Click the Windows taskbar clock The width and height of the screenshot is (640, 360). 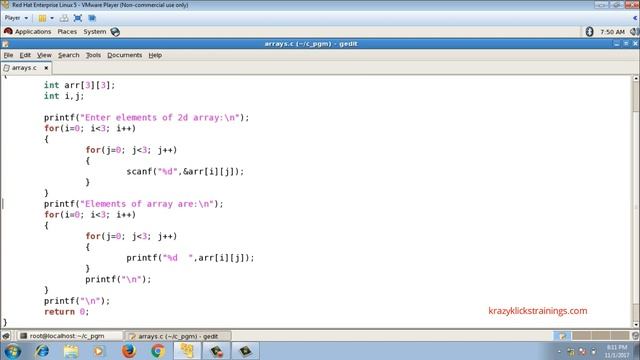point(616,351)
